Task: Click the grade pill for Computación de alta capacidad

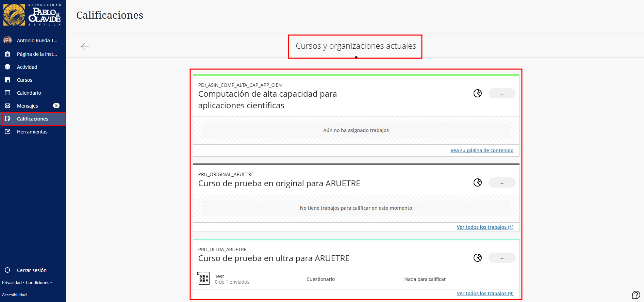Action: click(502, 94)
